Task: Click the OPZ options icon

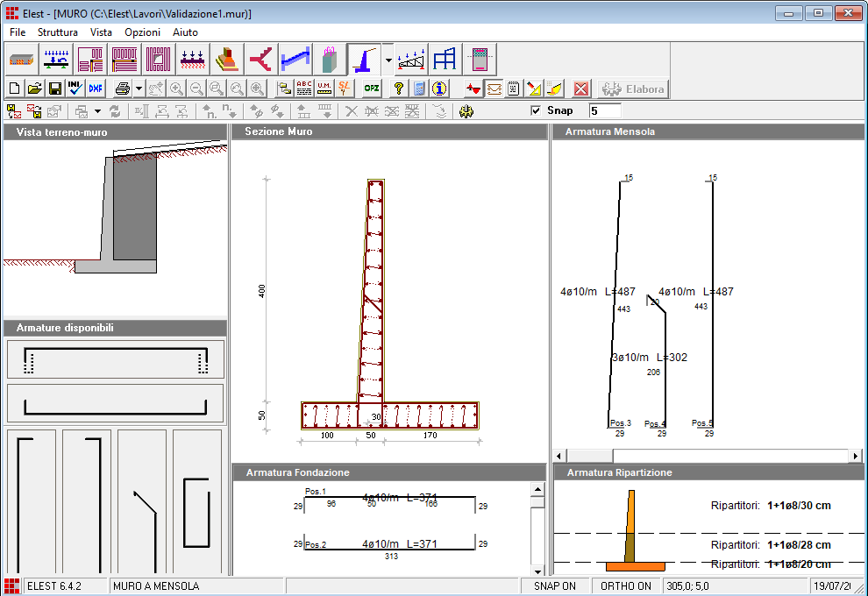Action: (x=372, y=89)
